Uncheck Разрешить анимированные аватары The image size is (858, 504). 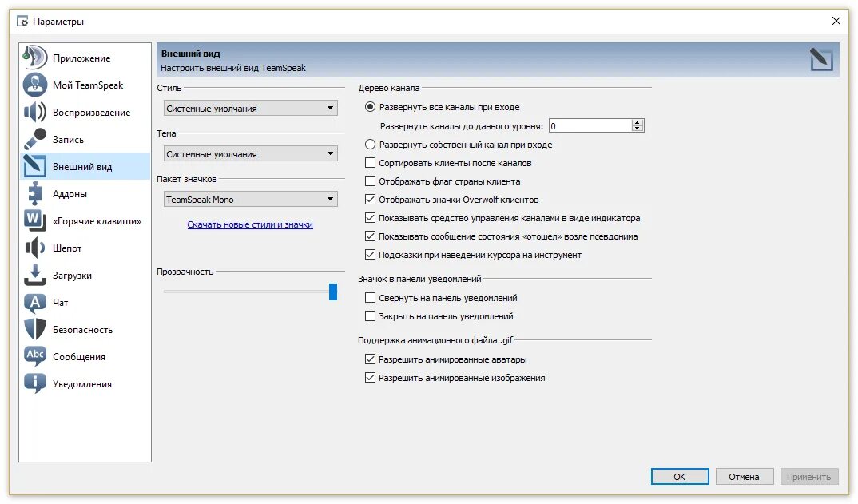(371, 359)
